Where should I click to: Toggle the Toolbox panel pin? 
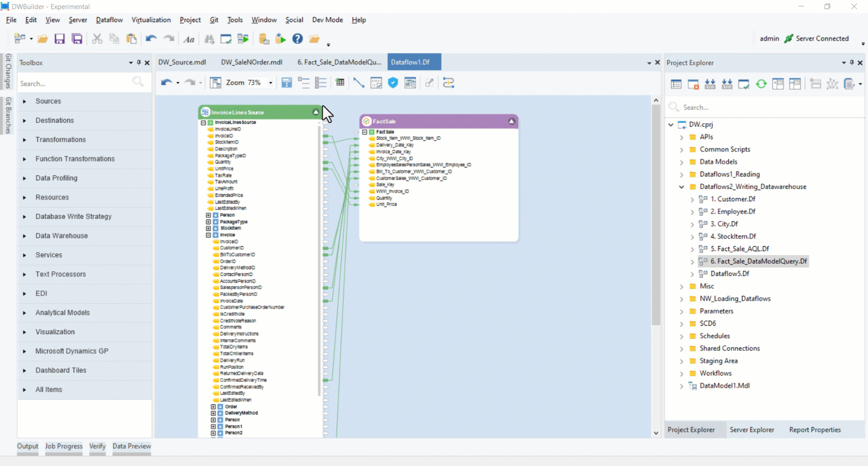click(139, 63)
